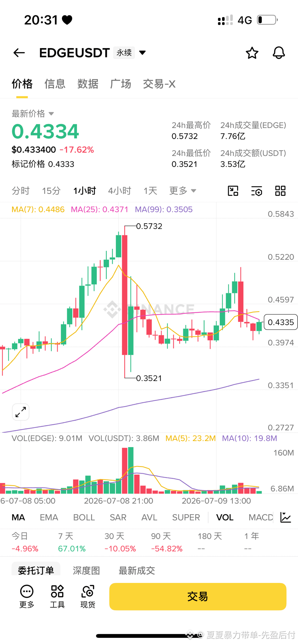Toggle the SAR indicator
Viewport: 298px width, 644px height.
tap(118, 517)
